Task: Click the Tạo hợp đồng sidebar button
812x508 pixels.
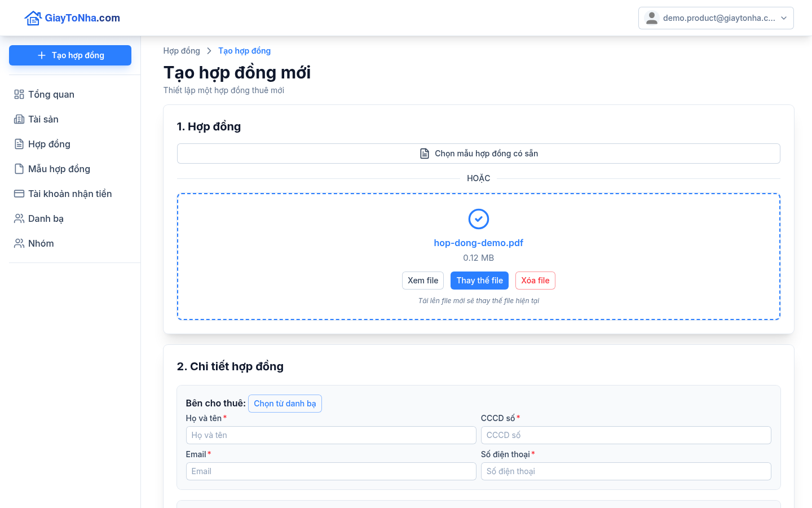Action: (70, 55)
